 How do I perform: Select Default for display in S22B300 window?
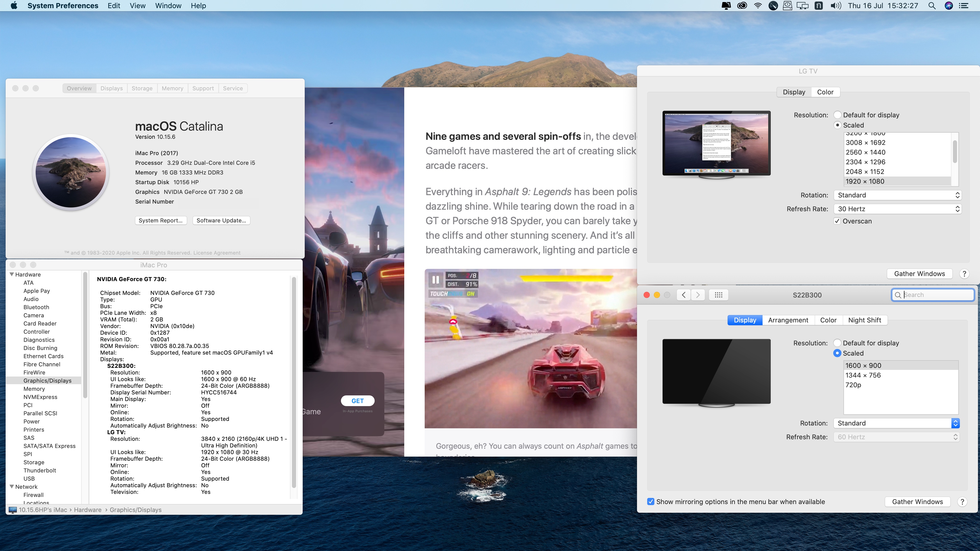coord(837,343)
